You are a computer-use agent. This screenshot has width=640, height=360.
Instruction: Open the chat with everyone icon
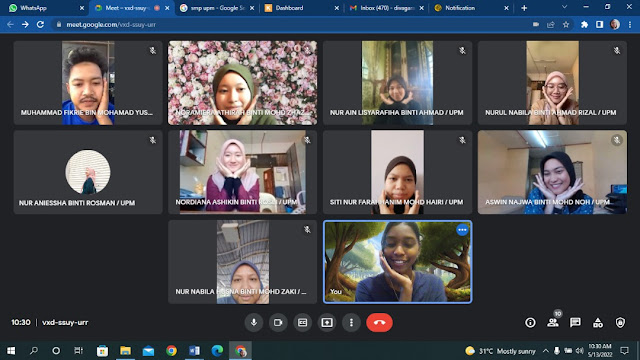coord(575,322)
